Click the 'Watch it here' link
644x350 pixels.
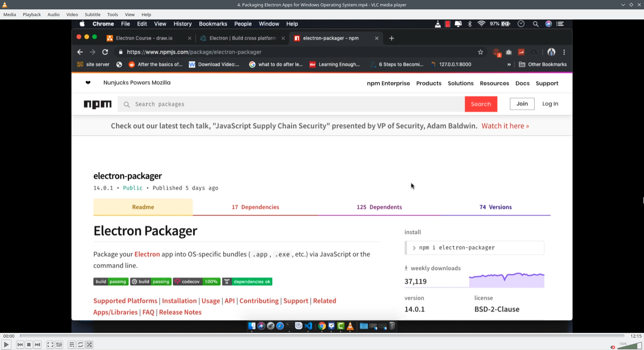[x=505, y=126]
